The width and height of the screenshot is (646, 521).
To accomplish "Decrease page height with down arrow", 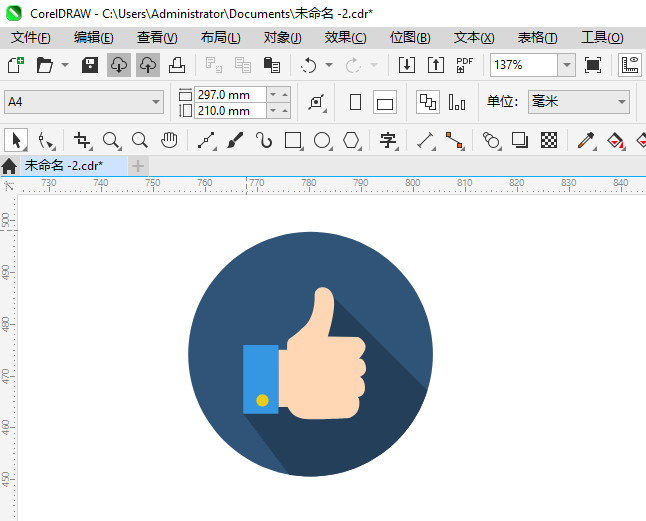I will pos(273,110).
